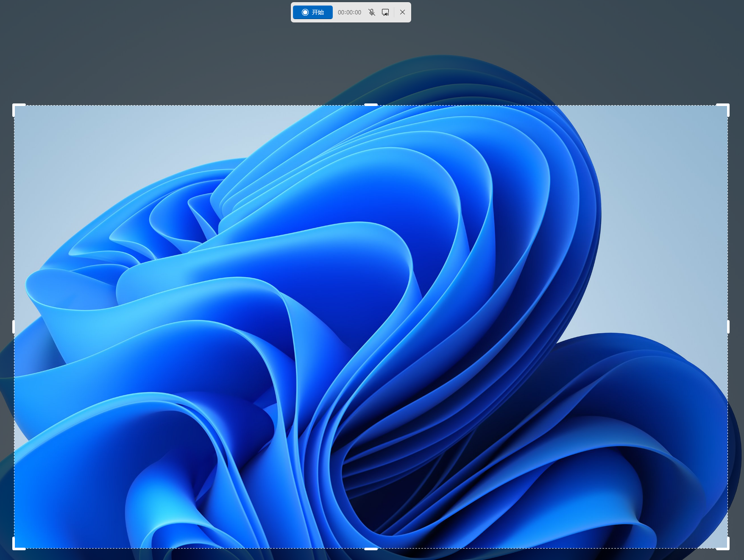Close the screen recording toolbar
The height and width of the screenshot is (560, 744).
click(x=402, y=12)
